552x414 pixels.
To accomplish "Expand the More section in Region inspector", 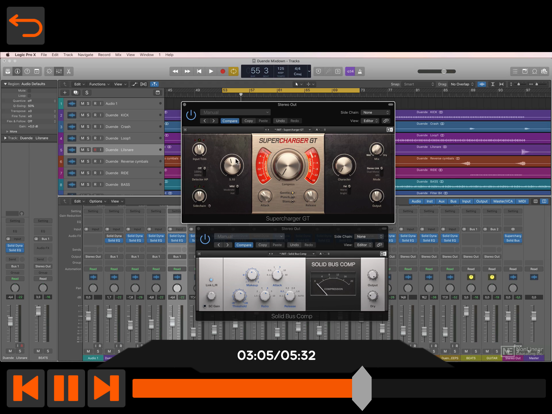I will tap(12, 131).
